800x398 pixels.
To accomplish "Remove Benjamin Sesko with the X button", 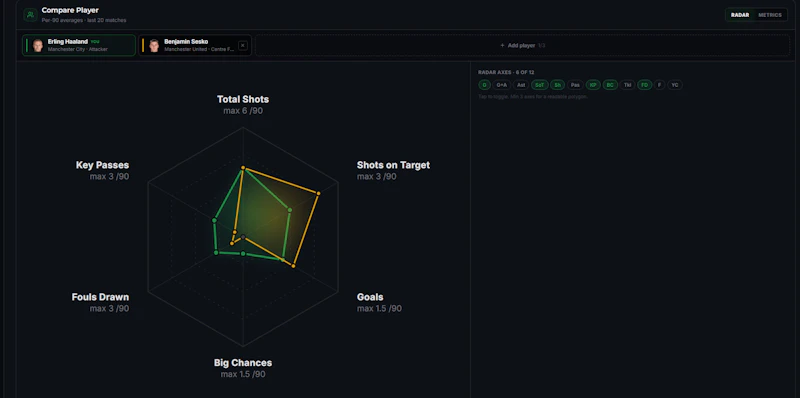I will [x=243, y=45].
